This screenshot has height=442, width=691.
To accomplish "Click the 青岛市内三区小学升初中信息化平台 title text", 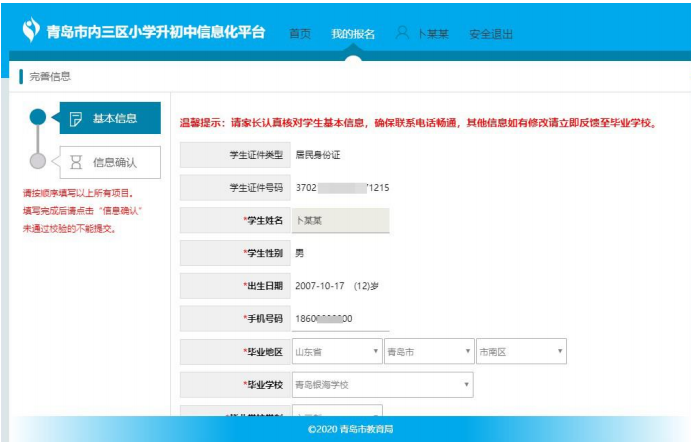I will (157, 32).
